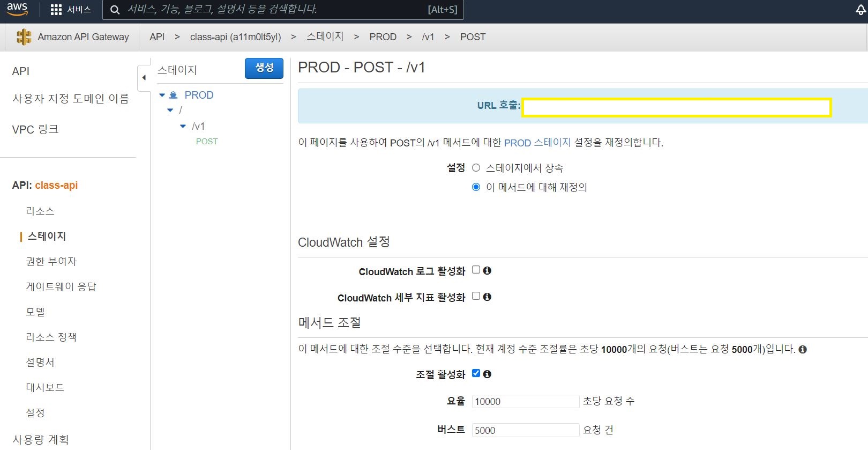Follow the PROD 스테이지 link in description
This screenshot has height=450, width=868.
[537, 143]
